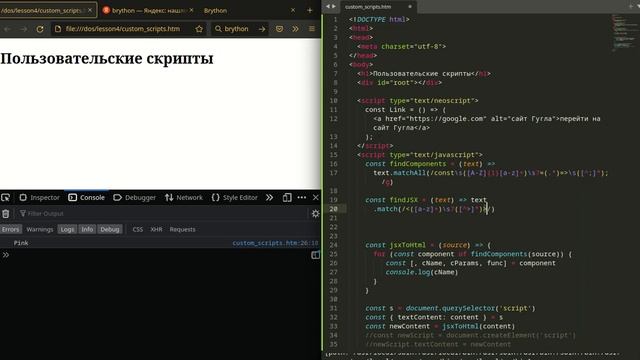
Task: Open the Console devtools tab
Action: click(87, 198)
